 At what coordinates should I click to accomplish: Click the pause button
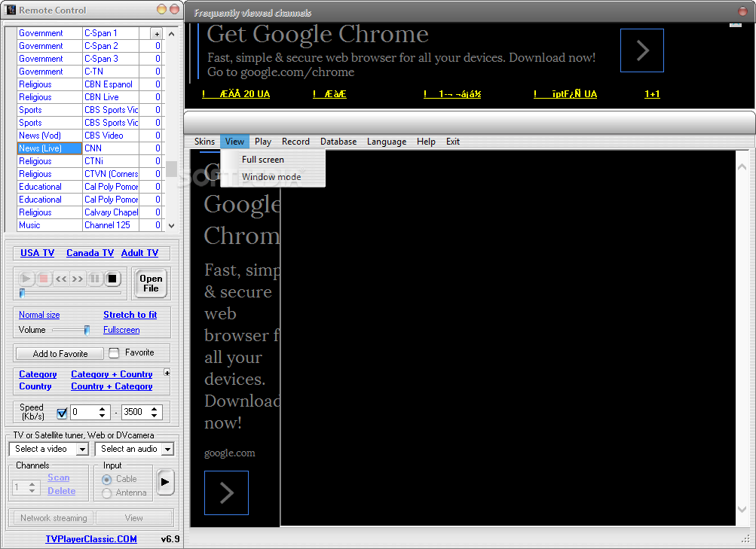(x=95, y=279)
